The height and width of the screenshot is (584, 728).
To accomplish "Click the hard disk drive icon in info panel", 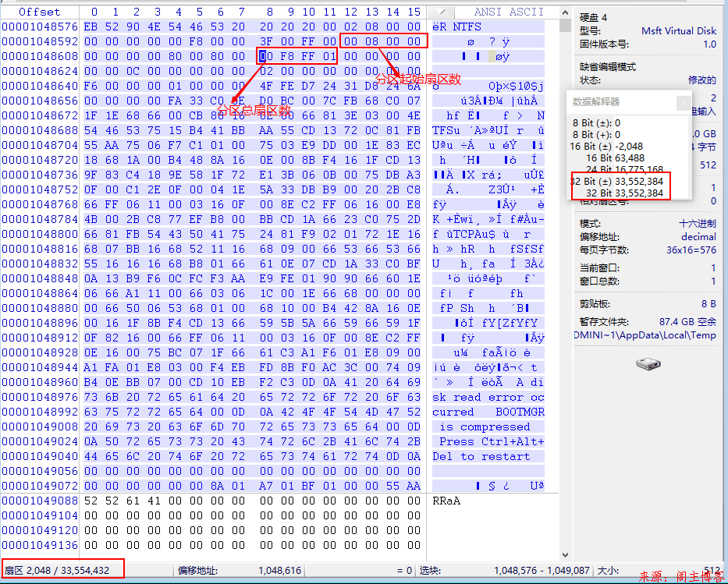I will (648, 363).
